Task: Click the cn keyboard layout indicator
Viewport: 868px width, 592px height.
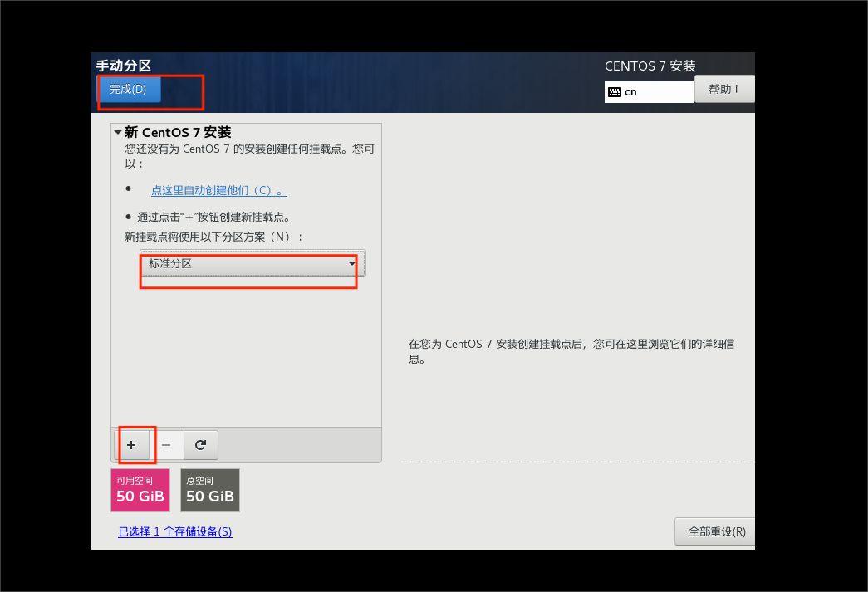Action: click(650, 92)
